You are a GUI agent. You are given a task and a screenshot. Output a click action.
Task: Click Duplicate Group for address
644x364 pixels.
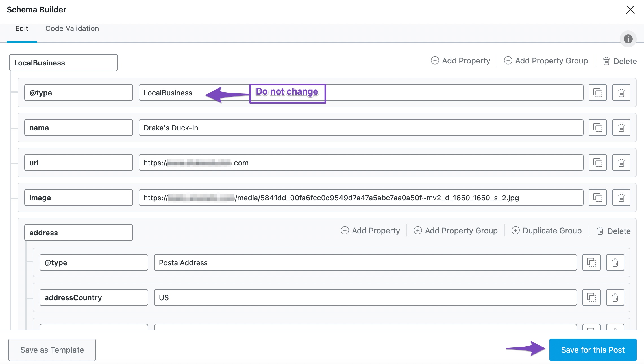(547, 231)
